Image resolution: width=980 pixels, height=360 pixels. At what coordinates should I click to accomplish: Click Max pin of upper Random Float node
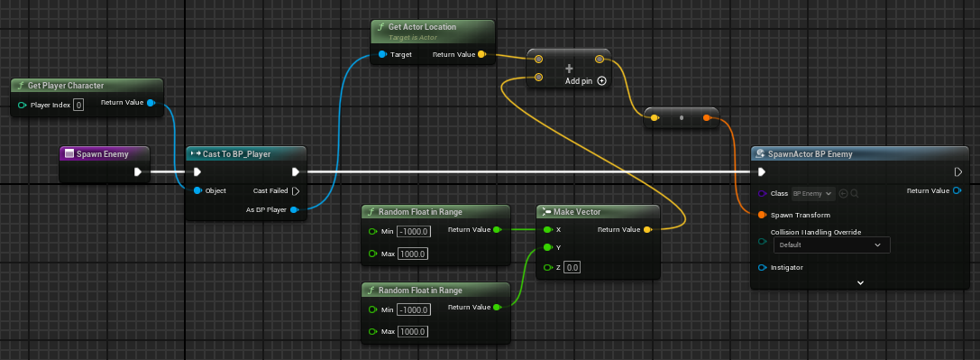(x=373, y=254)
